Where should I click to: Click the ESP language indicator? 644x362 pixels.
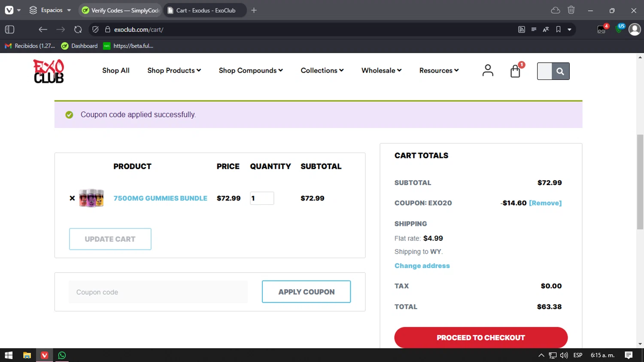click(x=578, y=355)
